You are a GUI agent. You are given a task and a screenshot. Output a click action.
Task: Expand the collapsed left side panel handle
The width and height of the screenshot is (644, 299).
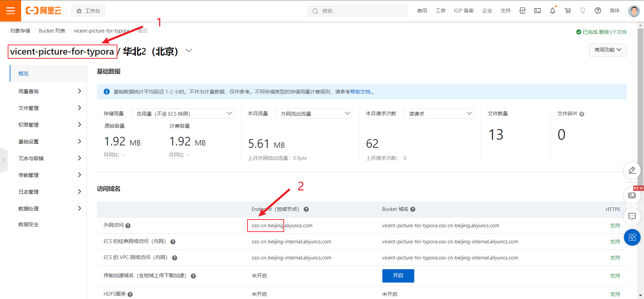coord(3,160)
